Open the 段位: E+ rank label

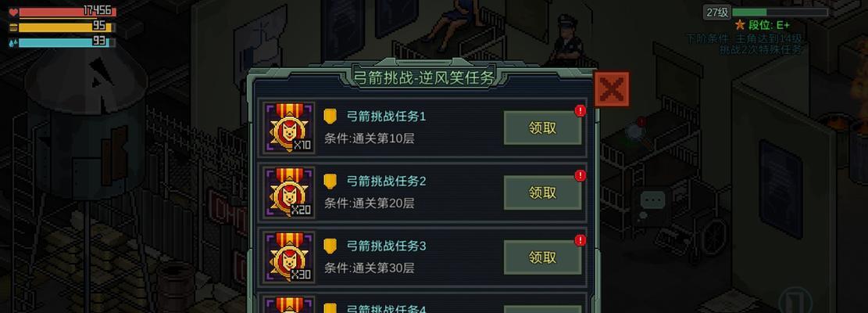coord(763,25)
